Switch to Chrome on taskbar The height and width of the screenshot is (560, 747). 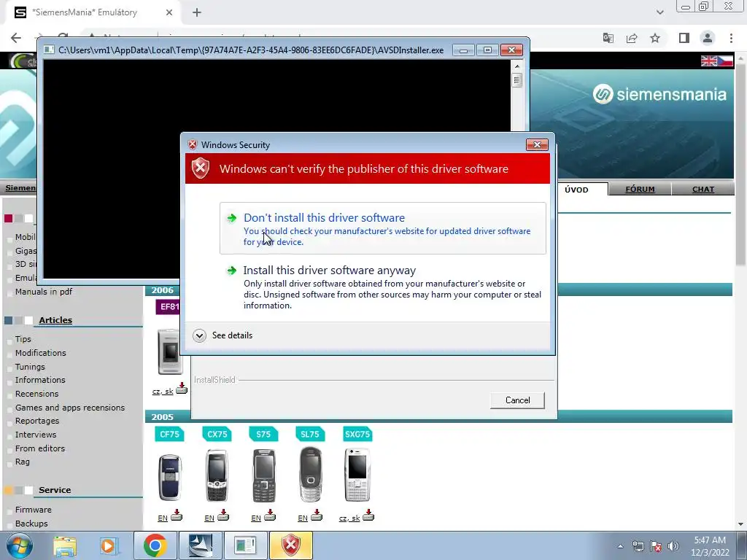tap(155, 545)
